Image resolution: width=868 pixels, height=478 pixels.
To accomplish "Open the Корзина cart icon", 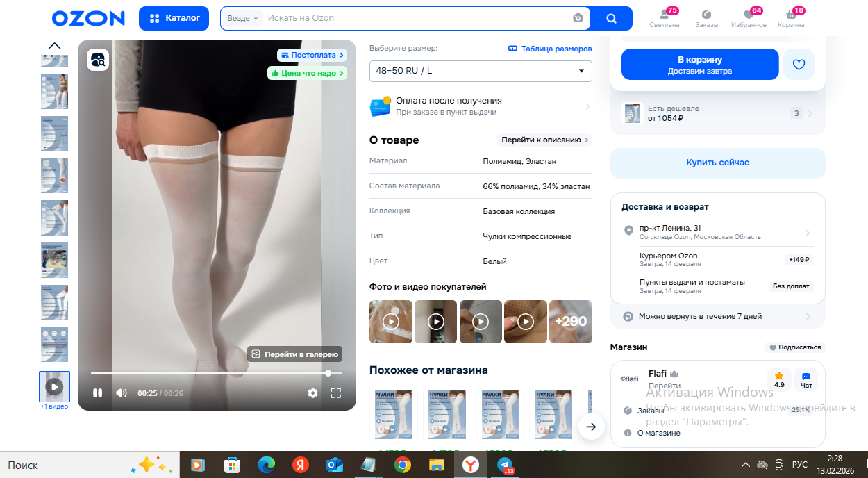I will point(790,17).
